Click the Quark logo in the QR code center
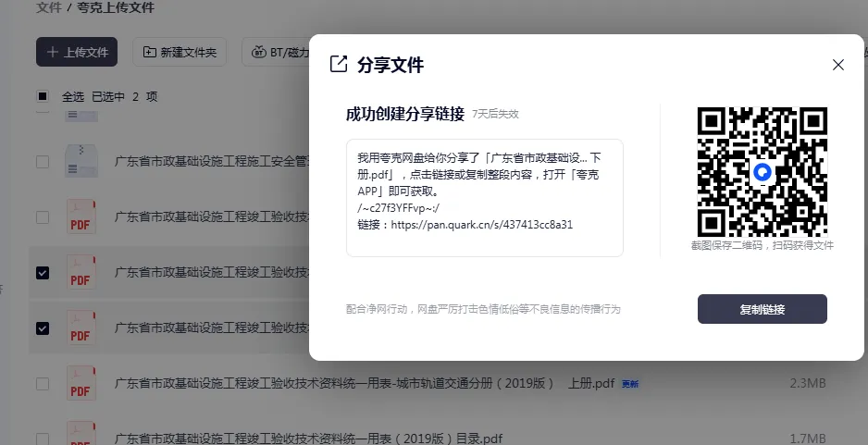The height and width of the screenshot is (445, 868). [x=763, y=172]
